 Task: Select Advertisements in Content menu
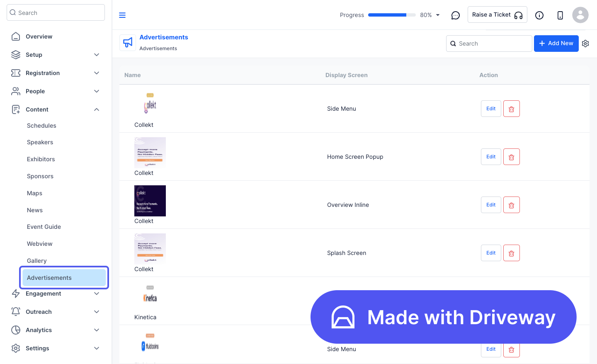pos(64,278)
